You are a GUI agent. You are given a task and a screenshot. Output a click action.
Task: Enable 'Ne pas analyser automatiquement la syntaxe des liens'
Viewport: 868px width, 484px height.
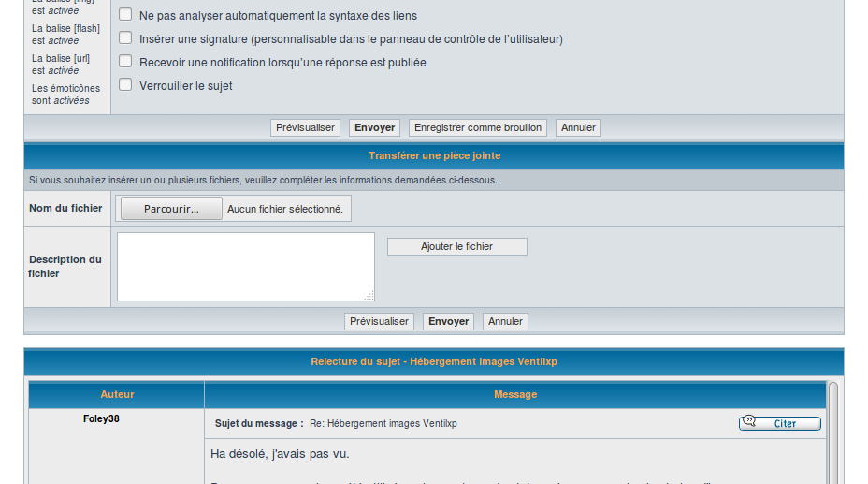125,15
